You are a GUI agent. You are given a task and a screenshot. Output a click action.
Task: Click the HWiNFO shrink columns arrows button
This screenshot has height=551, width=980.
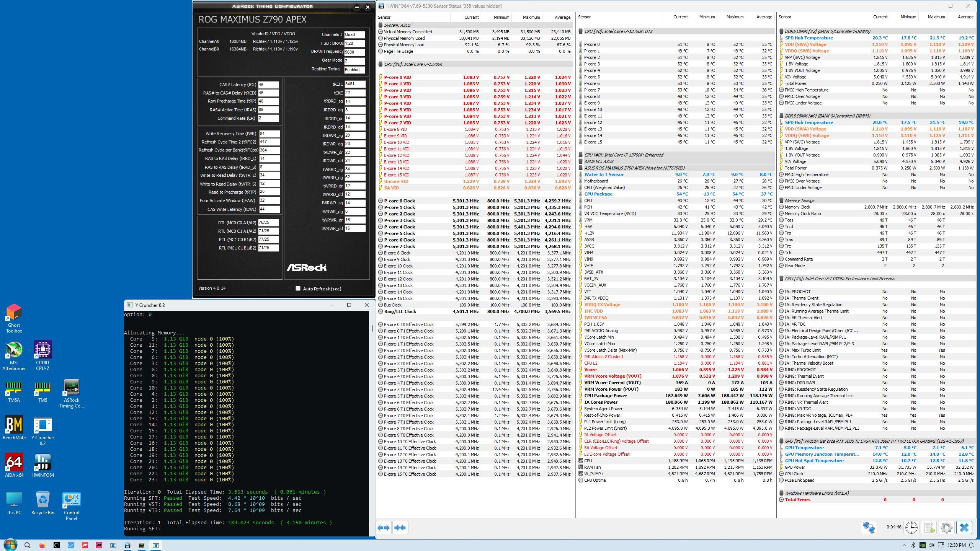tap(400, 528)
